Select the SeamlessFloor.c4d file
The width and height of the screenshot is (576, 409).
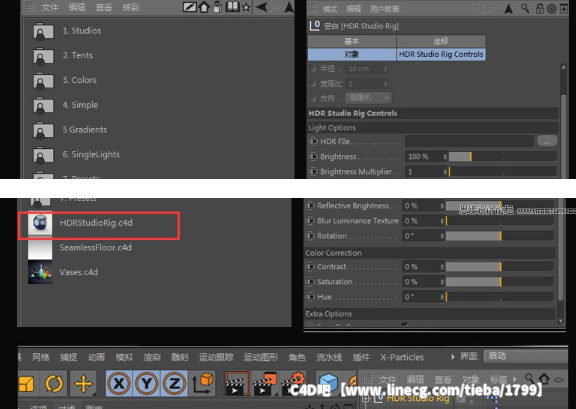tap(96, 247)
